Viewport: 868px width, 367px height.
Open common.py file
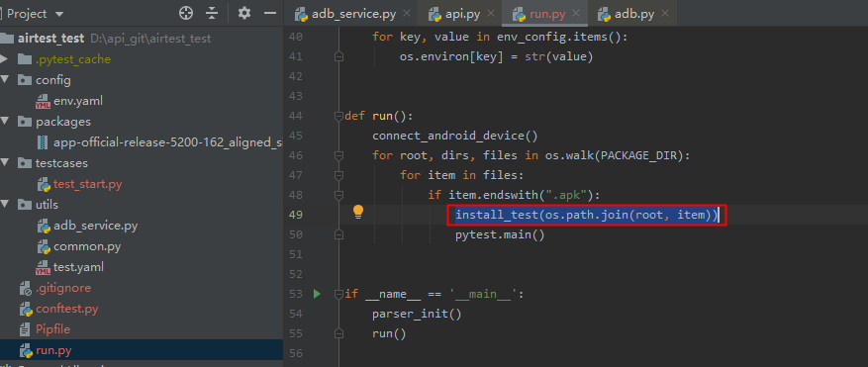(x=87, y=246)
